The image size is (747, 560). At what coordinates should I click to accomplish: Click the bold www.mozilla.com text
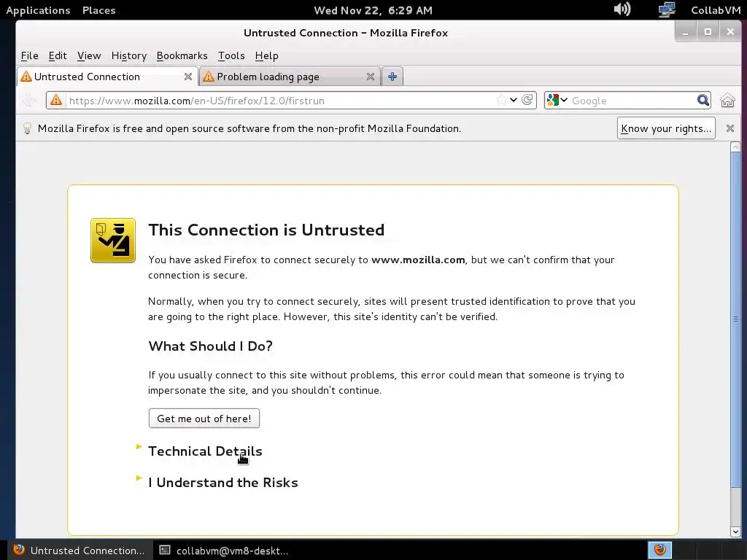pyautogui.click(x=418, y=260)
